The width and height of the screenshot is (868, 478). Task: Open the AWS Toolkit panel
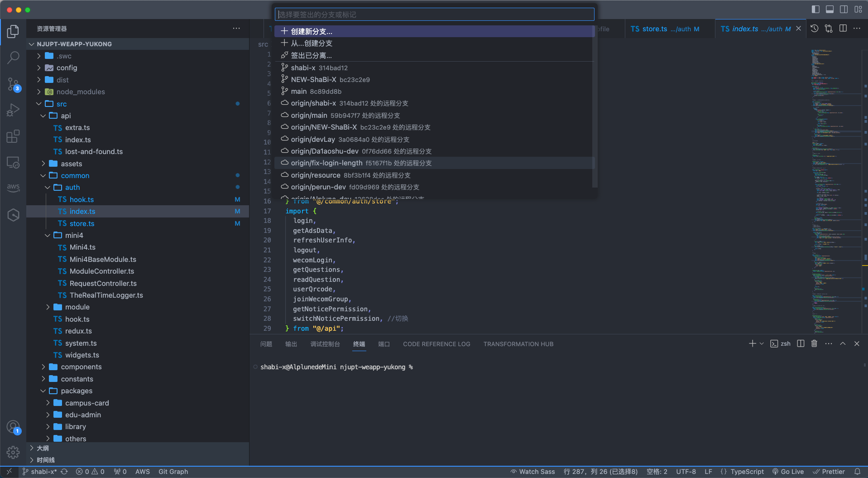pos(13,188)
